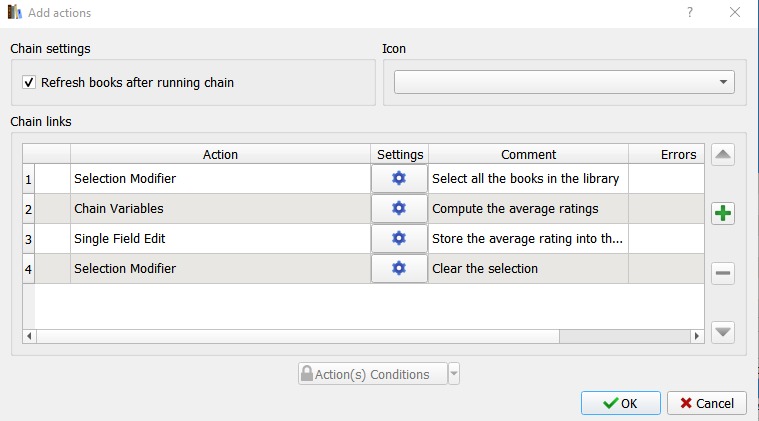Click the horizontal scrollbar right arrow
Screen dimensions: 759x421
tap(698, 337)
